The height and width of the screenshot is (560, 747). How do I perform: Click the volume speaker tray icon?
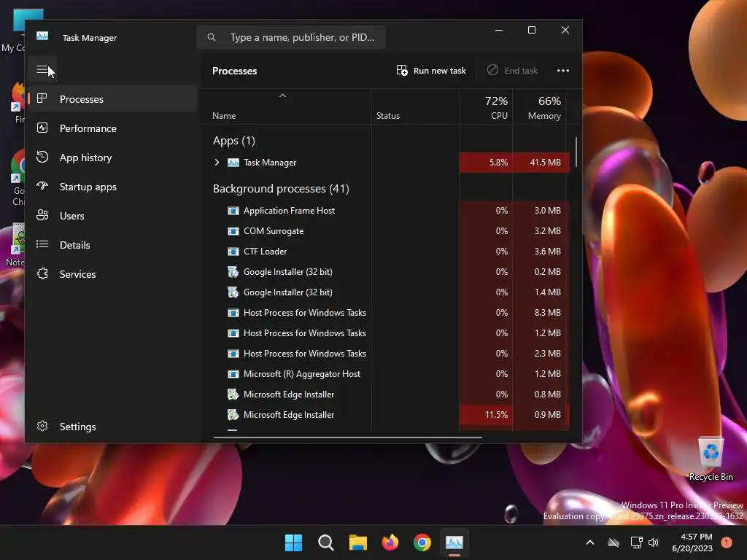tap(654, 542)
